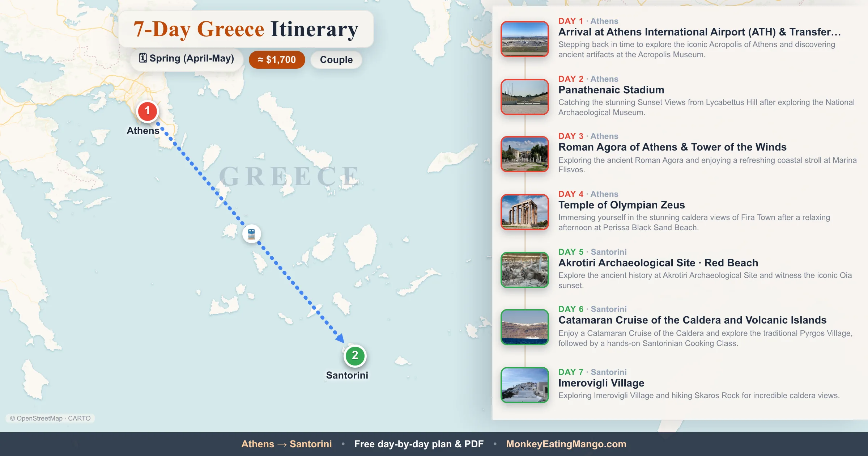Click the Temple of Olympian Zeus heading
Image resolution: width=868 pixels, height=456 pixels.
[x=621, y=205]
